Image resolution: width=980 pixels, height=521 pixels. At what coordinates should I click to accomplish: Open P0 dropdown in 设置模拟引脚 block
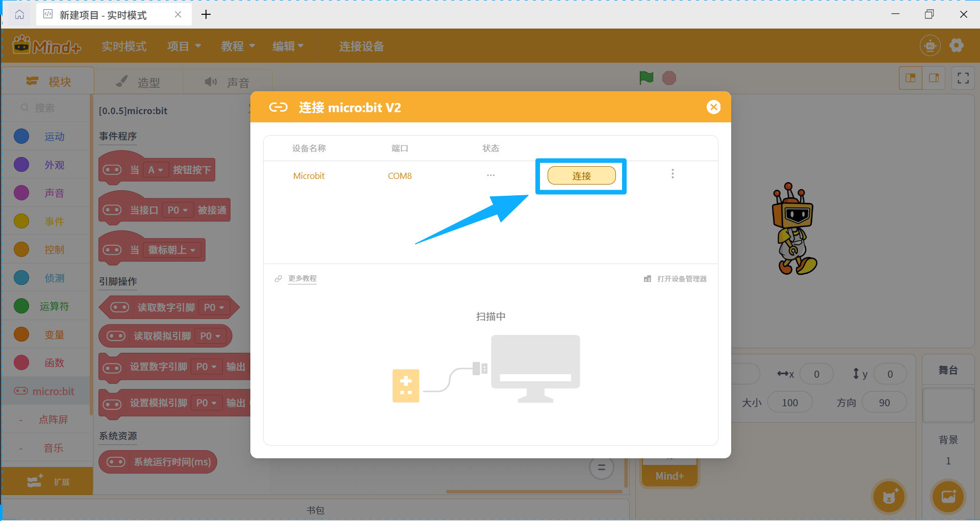point(207,403)
